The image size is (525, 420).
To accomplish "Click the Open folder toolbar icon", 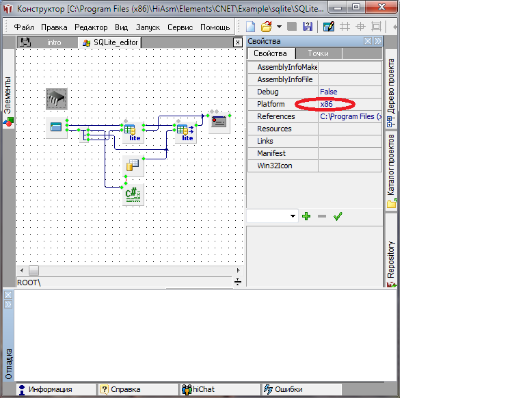I will coord(266,27).
